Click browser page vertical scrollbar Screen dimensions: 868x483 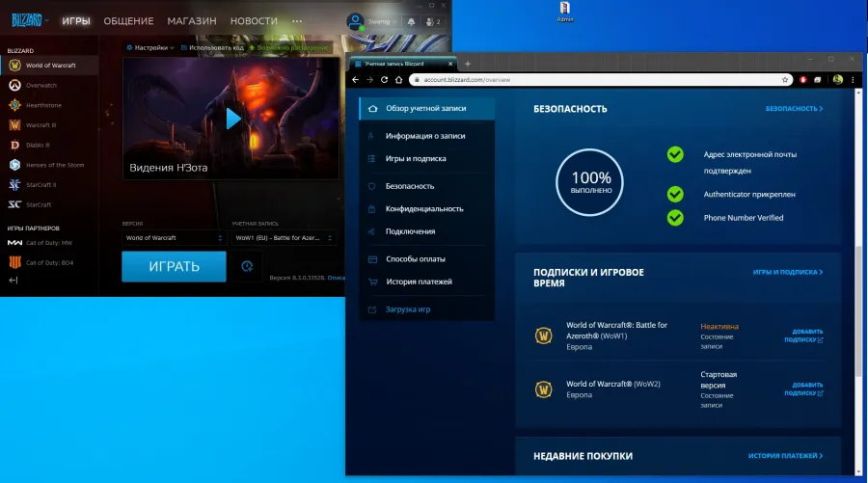coord(858,309)
